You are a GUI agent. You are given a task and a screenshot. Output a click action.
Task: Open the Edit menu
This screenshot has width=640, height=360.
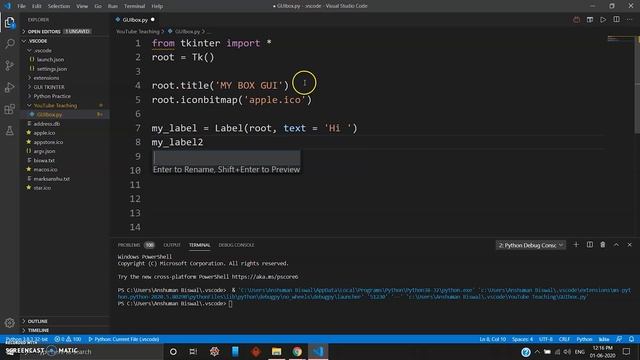[37, 6]
